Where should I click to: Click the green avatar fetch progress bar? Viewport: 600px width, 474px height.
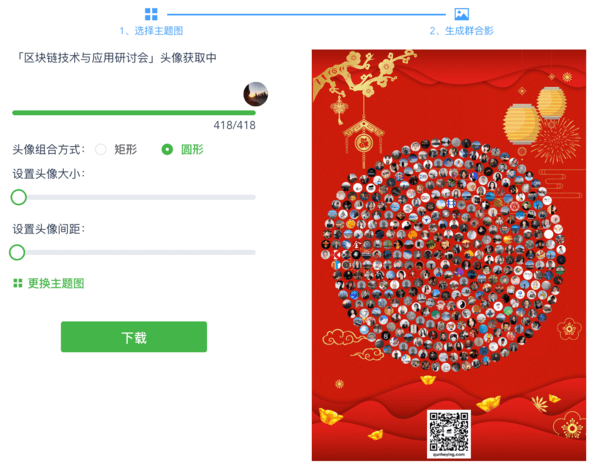click(x=134, y=113)
